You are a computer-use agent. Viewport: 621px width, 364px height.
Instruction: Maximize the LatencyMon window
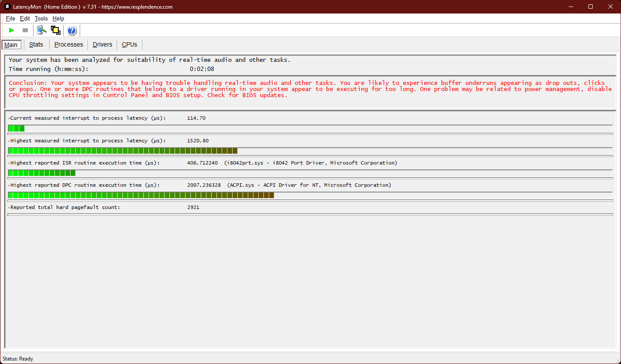pyautogui.click(x=591, y=7)
